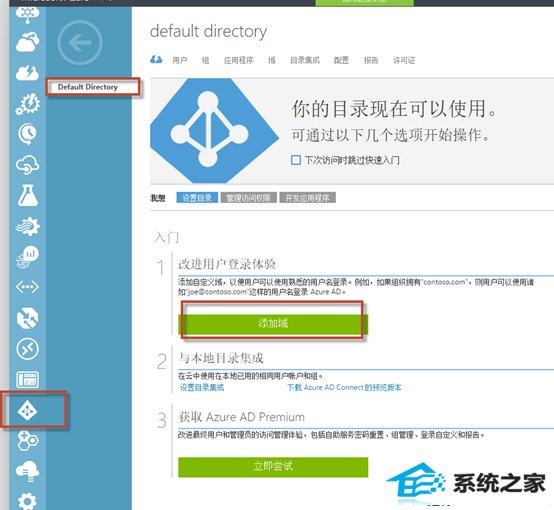Click the green 立即尝试 button
This screenshot has width=554, height=510.
tap(273, 467)
